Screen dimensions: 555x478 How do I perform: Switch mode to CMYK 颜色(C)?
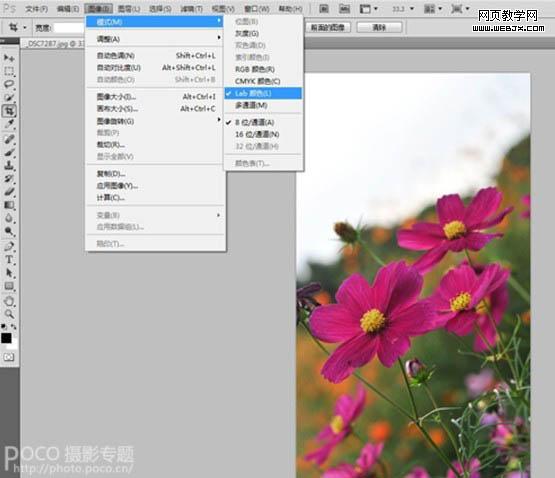[263, 81]
